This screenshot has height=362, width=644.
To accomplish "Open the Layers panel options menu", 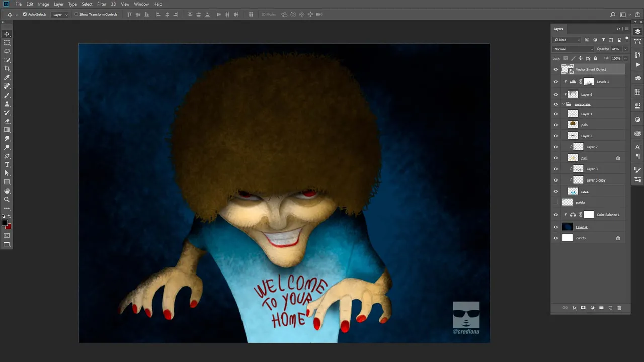I will [x=626, y=29].
